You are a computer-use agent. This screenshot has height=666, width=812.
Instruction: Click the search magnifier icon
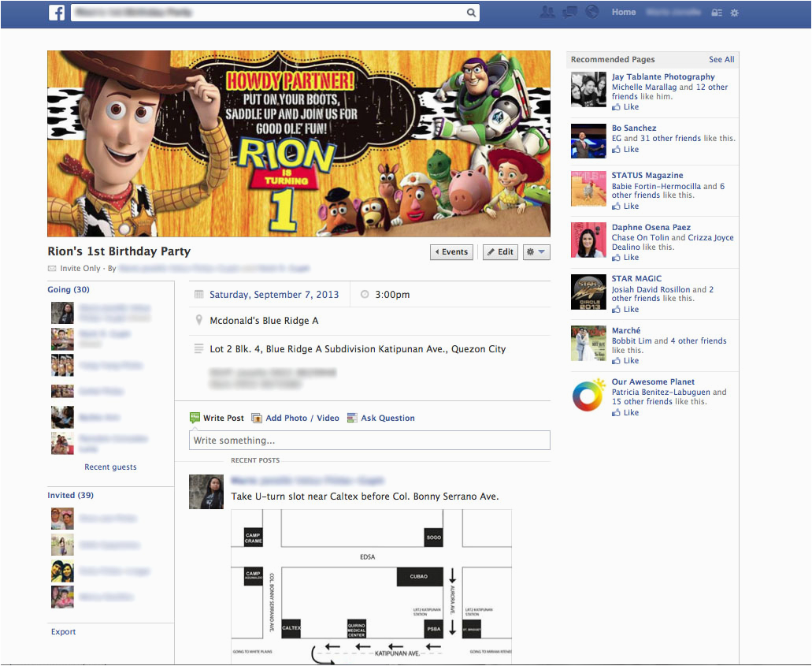(471, 13)
